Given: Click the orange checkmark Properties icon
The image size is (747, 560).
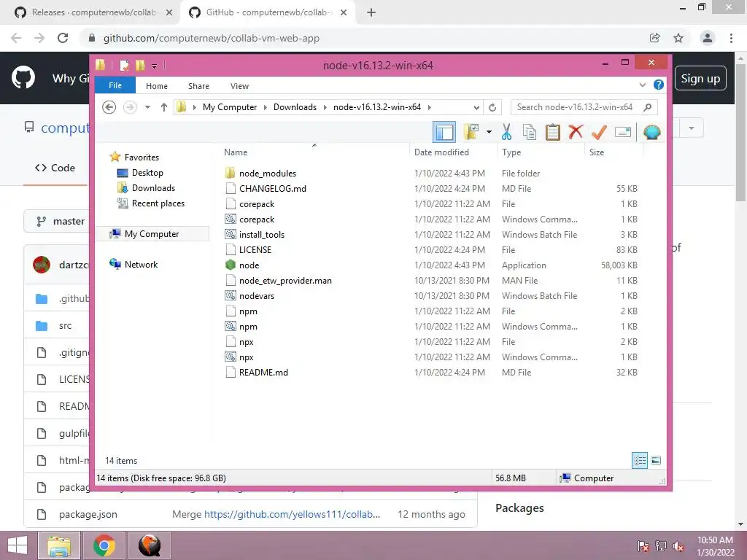Looking at the screenshot, I should pos(599,132).
